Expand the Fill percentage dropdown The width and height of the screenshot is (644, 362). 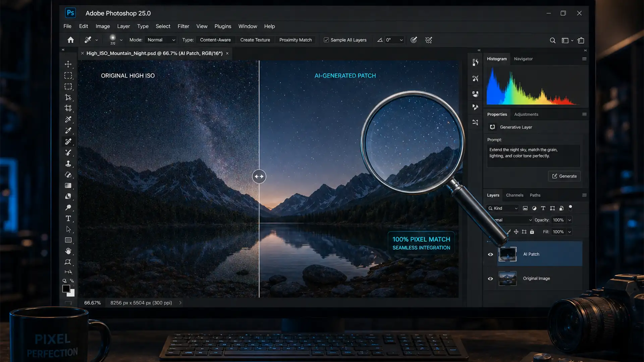coord(569,232)
